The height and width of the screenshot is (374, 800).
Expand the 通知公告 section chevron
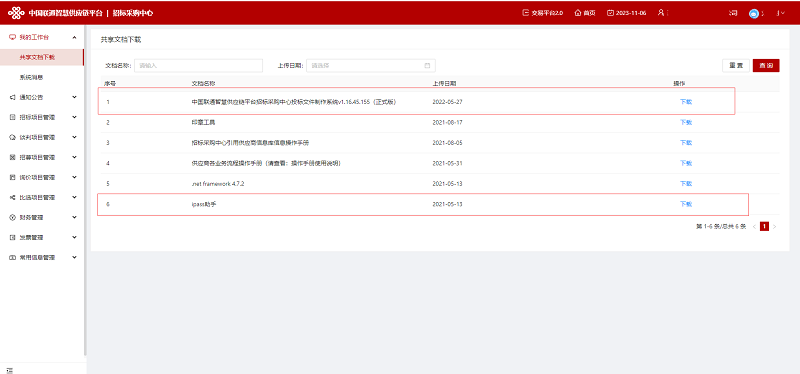click(x=74, y=97)
